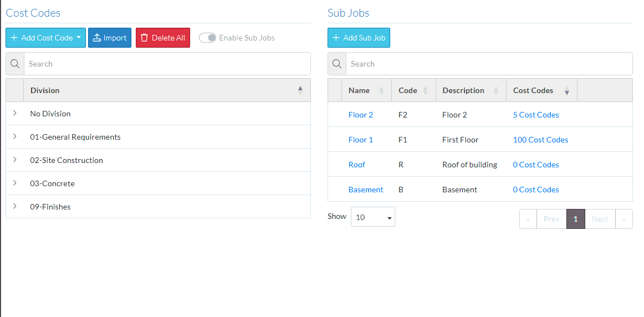Open the Floor 1 sub job link
The width and height of the screenshot is (644, 317).
361,140
